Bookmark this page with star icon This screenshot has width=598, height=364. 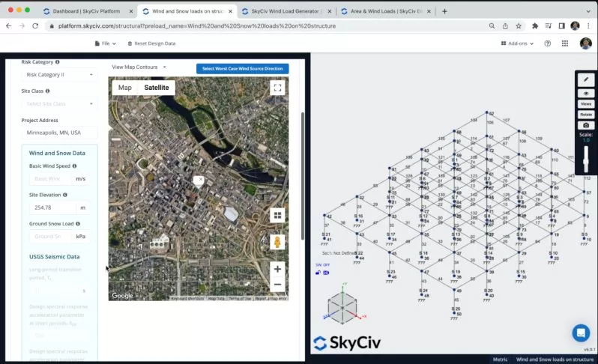tap(519, 26)
